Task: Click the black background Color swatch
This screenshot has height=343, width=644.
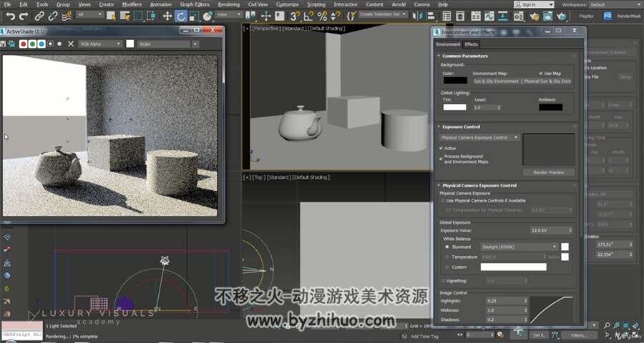Action: click(455, 81)
